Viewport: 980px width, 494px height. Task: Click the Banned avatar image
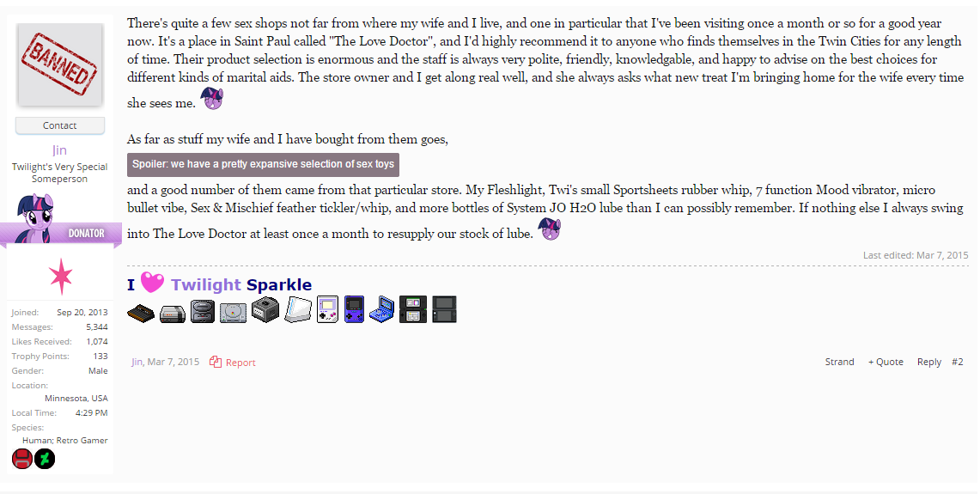click(59, 65)
